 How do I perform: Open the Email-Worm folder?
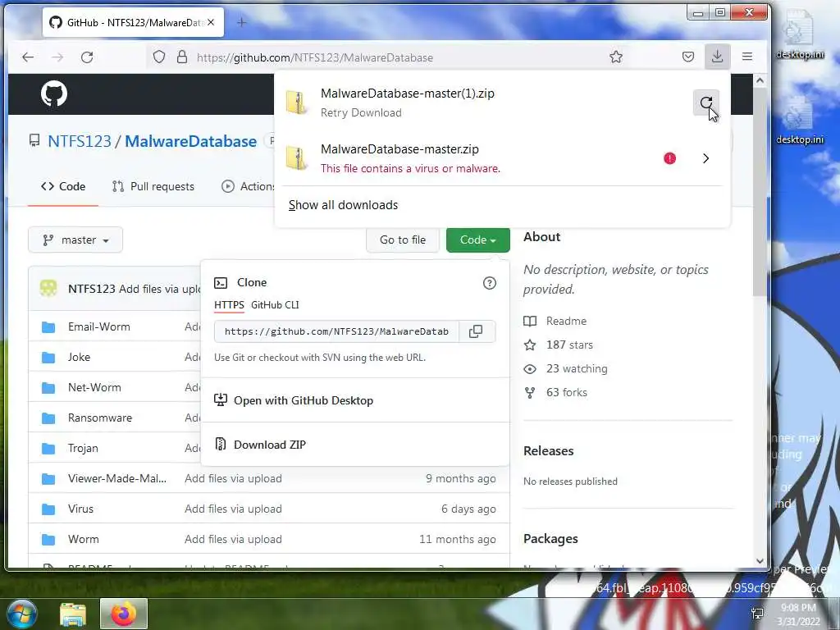pos(99,326)
